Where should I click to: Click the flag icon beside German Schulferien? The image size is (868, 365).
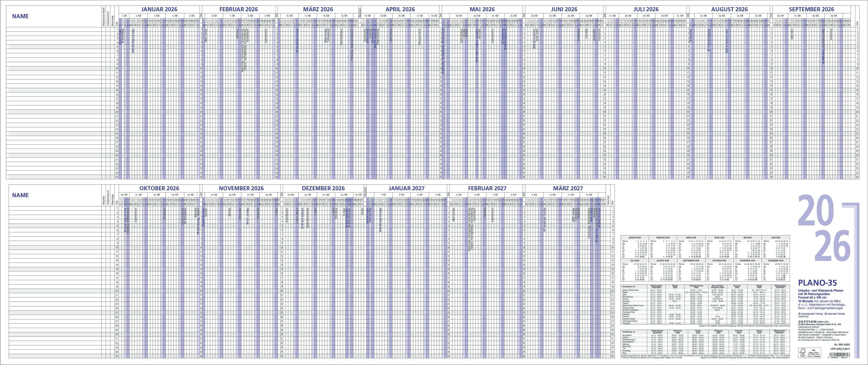634,287
